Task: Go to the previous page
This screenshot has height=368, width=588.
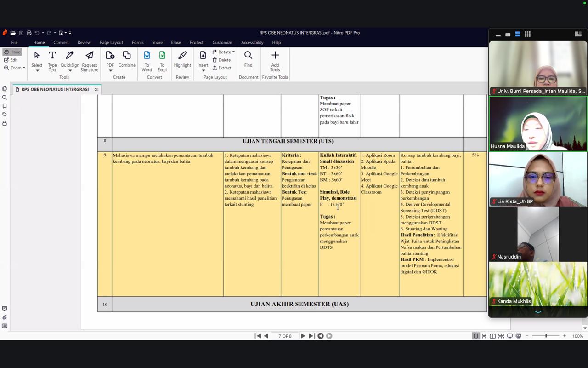Action: [266, 336]
